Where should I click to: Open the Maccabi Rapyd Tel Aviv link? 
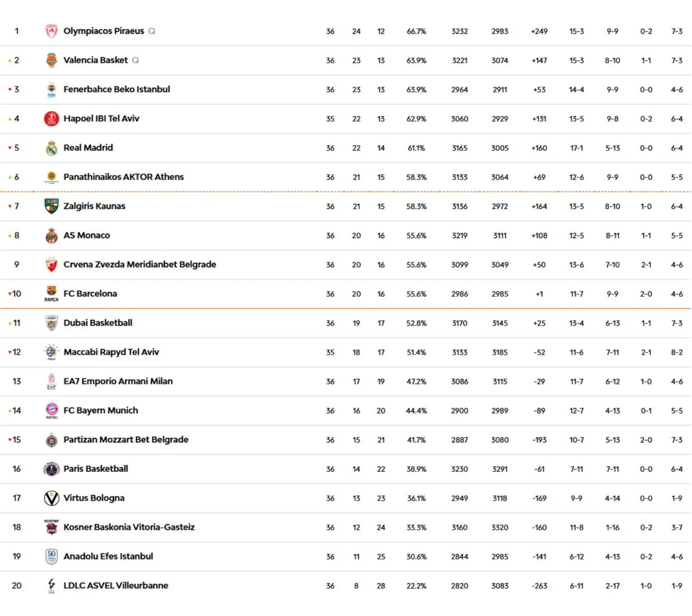[x=111, y=352]
